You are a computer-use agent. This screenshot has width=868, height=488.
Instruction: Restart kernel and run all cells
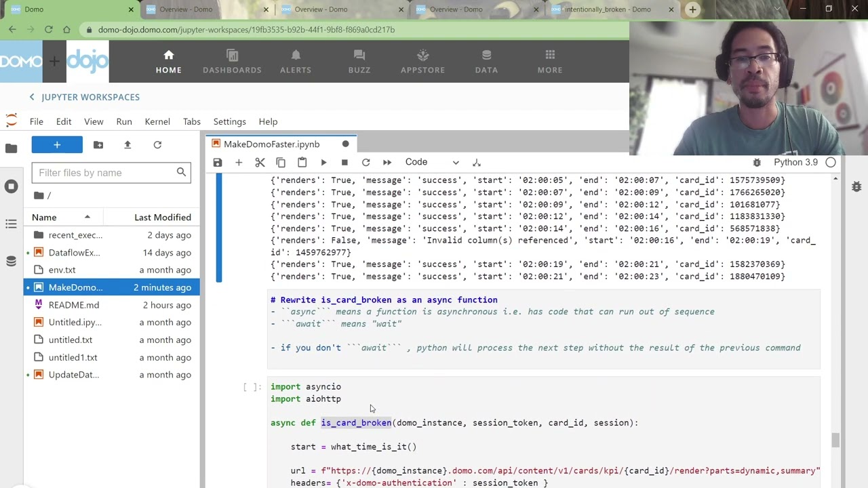click(387, 163)
